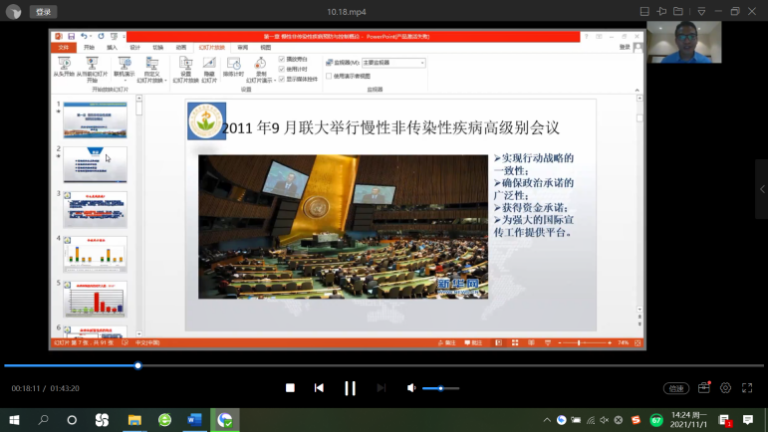Open player settings gear icon
This screenshot has width=768, height=432.
pyautogui.click(x=725, y=388)
